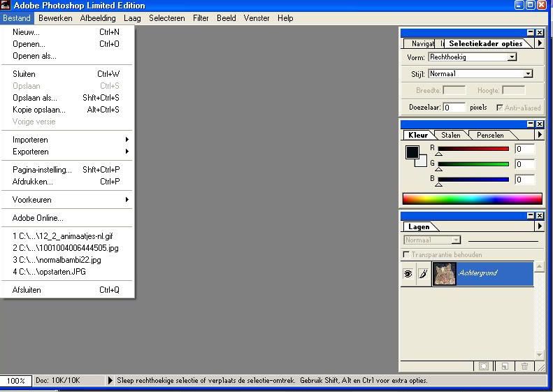
Task: Expand the Stijl dropdown set to Normaal
Action: click(x=528, y=73)
